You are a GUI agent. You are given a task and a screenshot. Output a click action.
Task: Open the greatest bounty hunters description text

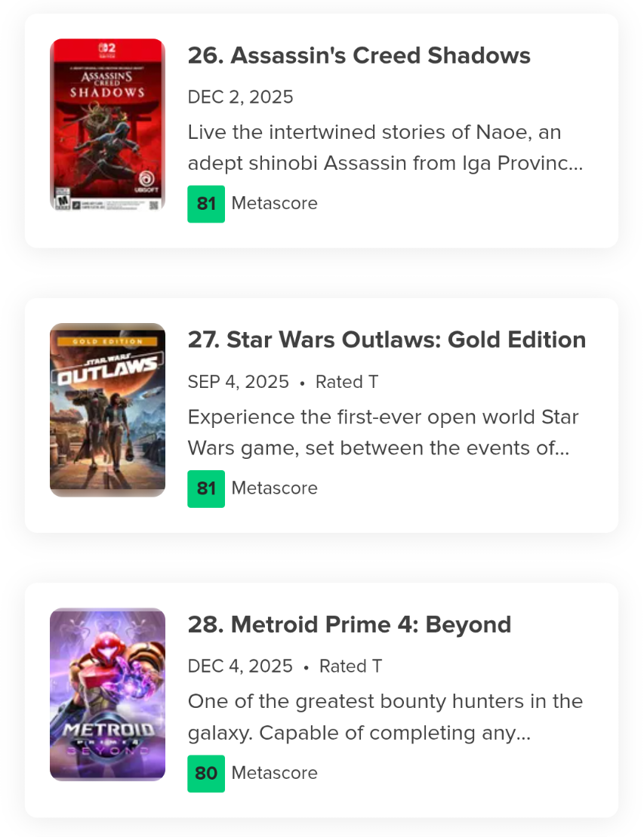point(385,717)
